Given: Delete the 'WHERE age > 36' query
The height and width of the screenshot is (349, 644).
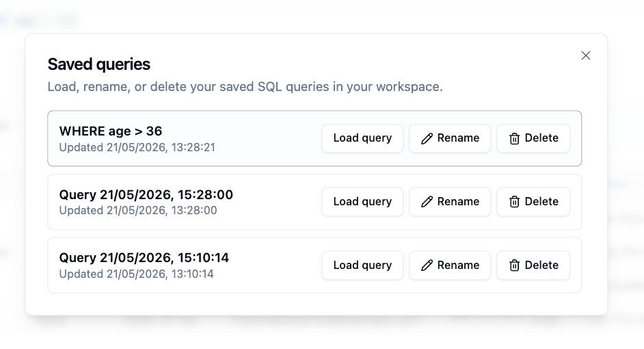Looking at the screenshot, I should pos(533,138).
